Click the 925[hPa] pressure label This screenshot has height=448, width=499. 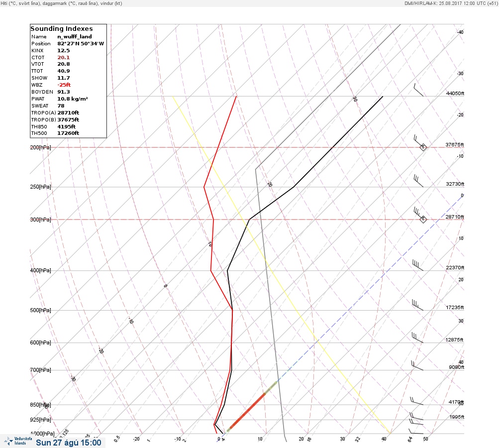click(x=40, y=420)
